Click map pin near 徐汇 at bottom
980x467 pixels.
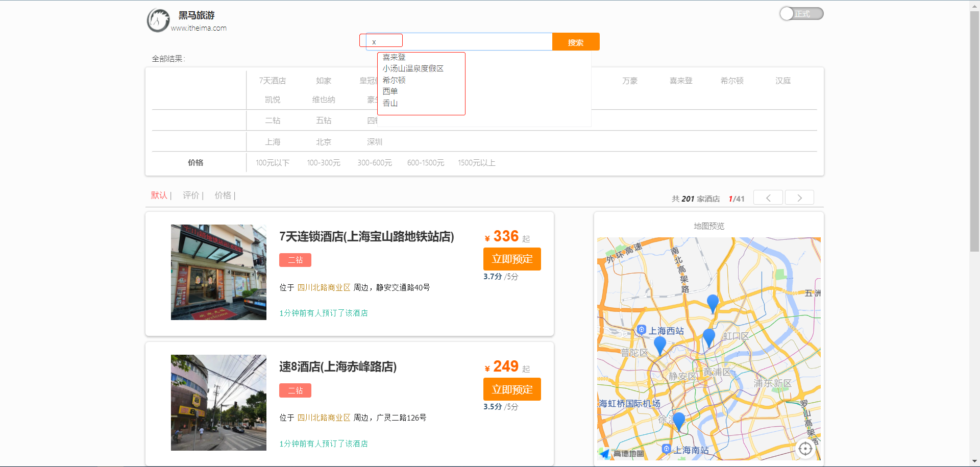click(679, 422)
